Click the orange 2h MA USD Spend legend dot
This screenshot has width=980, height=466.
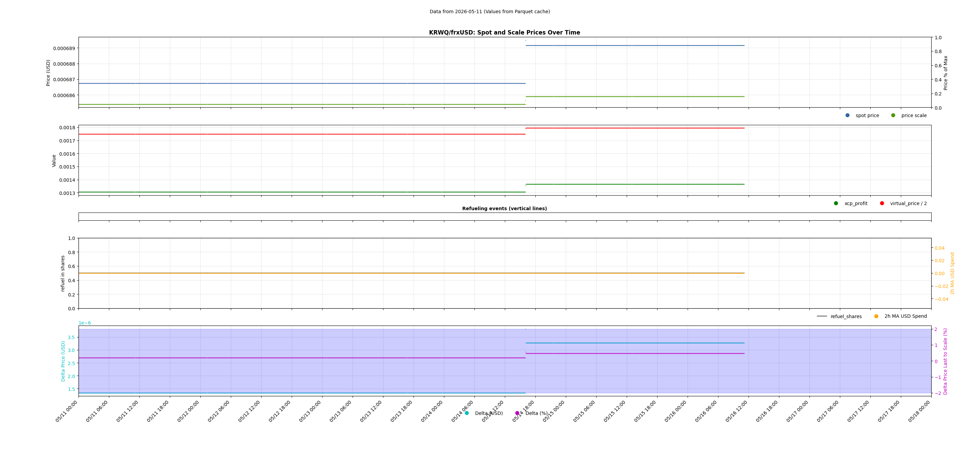tap(876, 316)
